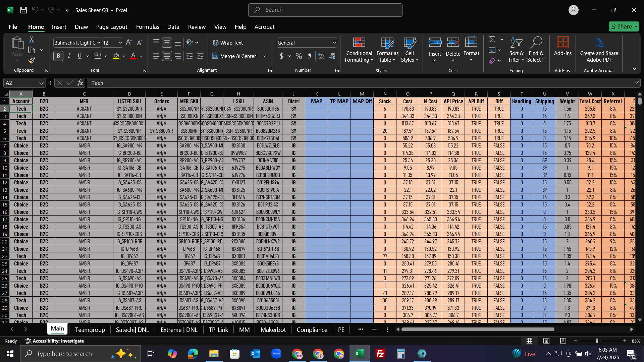644x362 pixels.
Task: Click the Select All corner triangle
Action: tap(6, 94)
